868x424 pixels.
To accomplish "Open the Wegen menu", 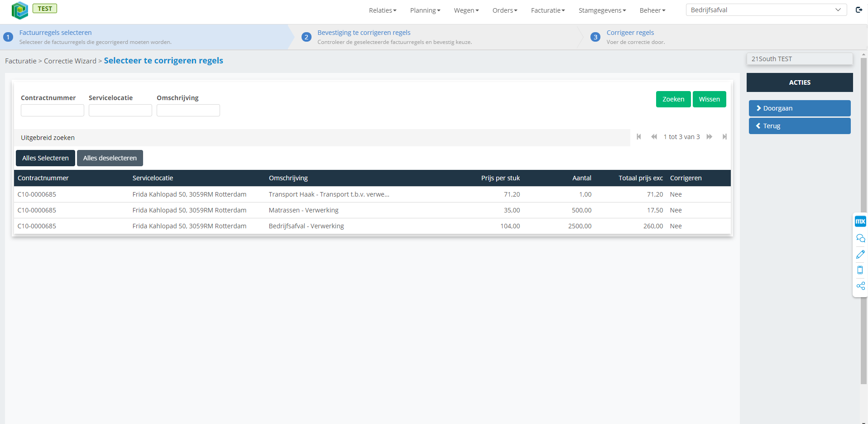I will tap(466, 10).
